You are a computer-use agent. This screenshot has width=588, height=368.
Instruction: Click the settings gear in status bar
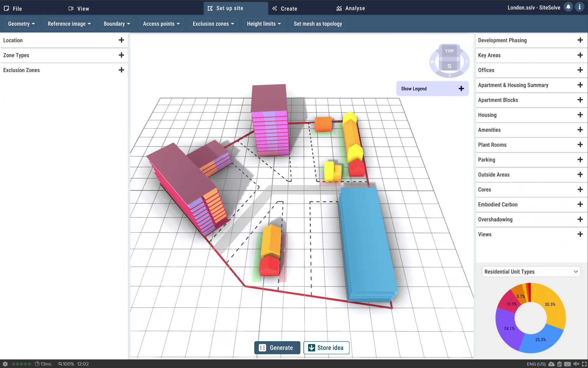pyautogui.click(x=5, y=364)
